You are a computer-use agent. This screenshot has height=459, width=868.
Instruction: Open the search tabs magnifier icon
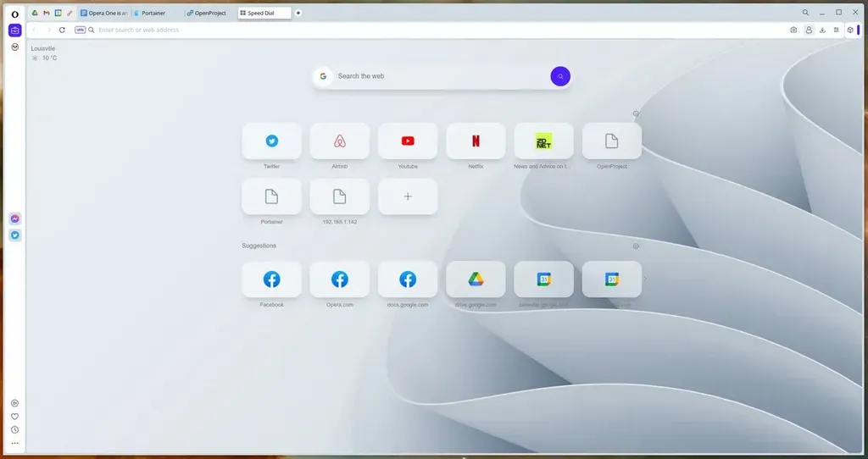(x=805, y=12)
